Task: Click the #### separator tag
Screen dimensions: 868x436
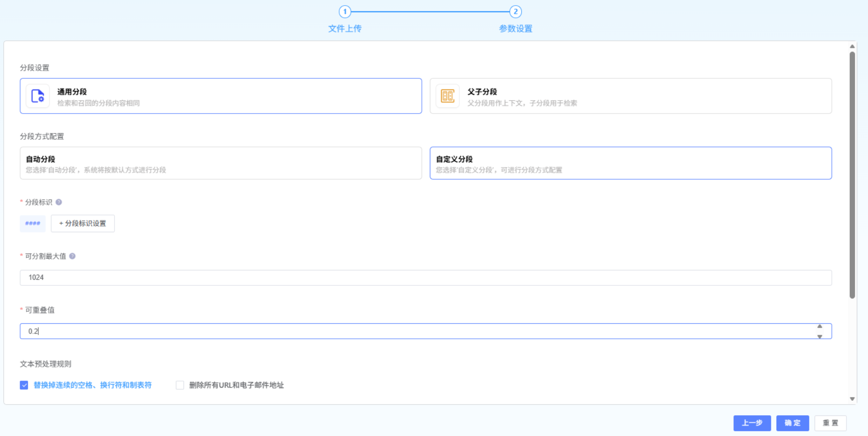Action: [x=33, y=223]
